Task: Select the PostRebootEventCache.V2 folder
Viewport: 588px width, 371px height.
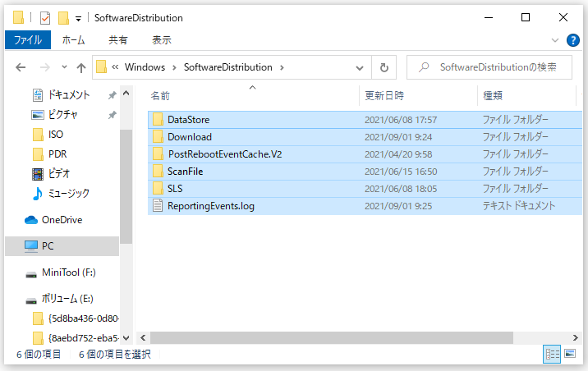Action: 365,154
